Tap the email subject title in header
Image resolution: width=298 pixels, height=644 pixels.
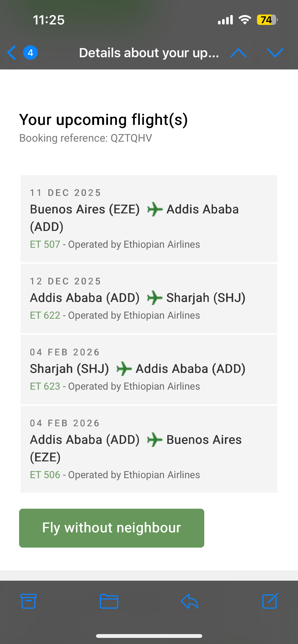pos(149,53)
